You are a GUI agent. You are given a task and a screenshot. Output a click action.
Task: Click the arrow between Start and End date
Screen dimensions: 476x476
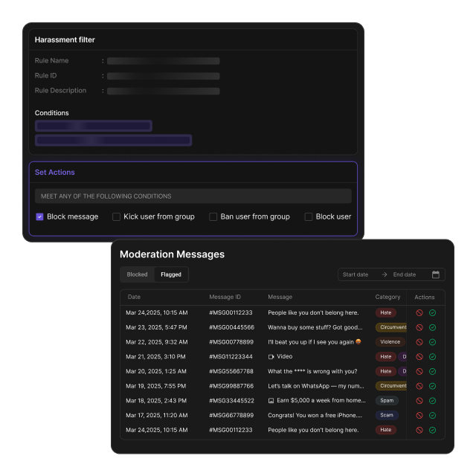(x=385, y=274)
